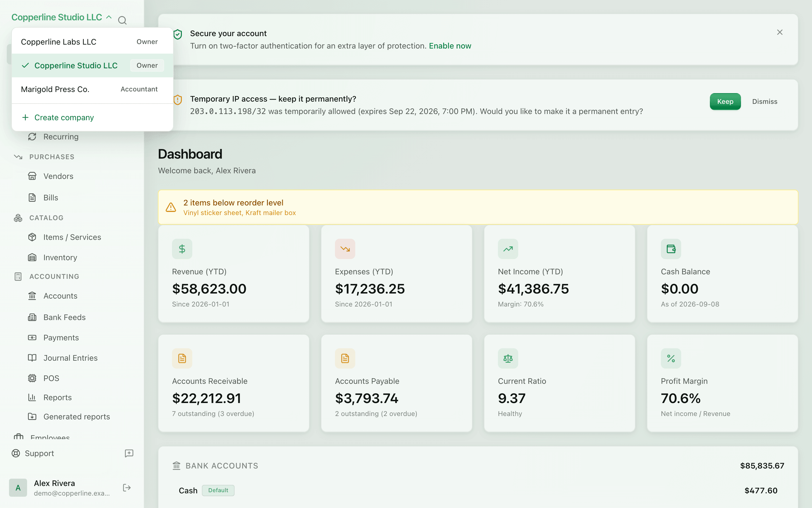Click the feedback message-plus icon

pyautogui.click(x=129, y=453)
